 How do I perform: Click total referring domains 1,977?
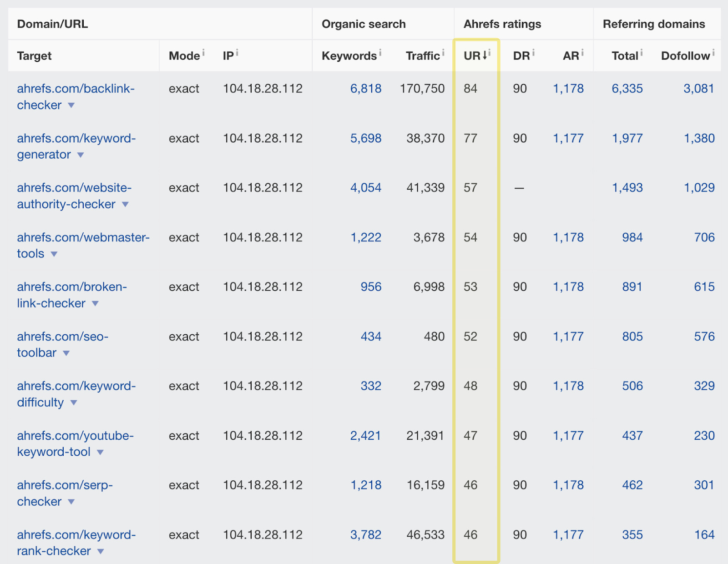click(627, 138)
